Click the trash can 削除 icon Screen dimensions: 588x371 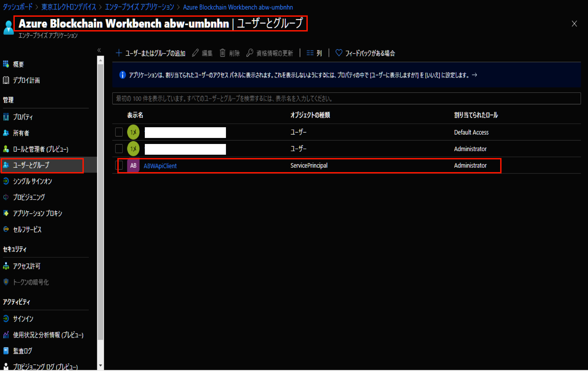coord(223,53)
